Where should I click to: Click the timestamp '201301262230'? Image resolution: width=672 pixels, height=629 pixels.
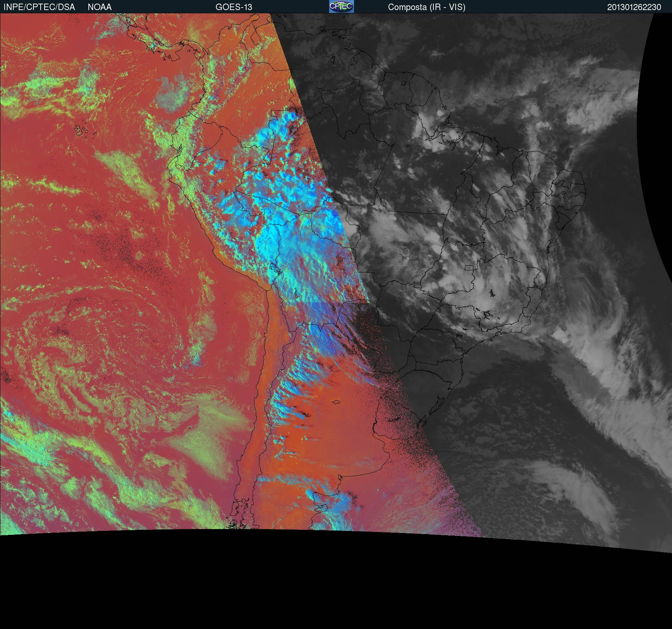(634, 7)
